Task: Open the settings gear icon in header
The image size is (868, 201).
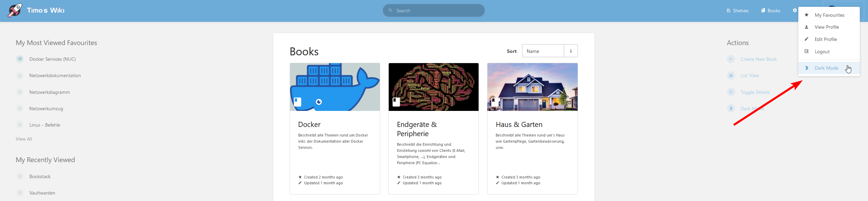Action: pos(795,11)
